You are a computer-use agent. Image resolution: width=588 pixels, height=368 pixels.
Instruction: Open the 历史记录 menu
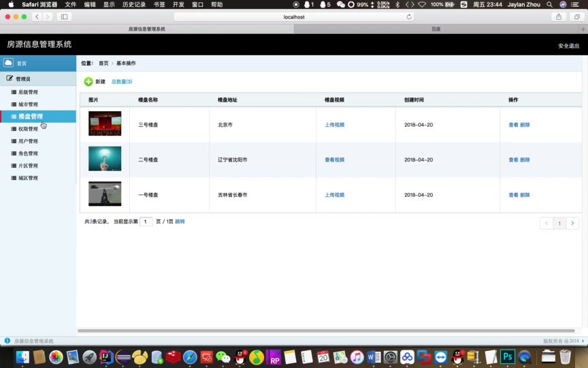(x=134, y=5)
